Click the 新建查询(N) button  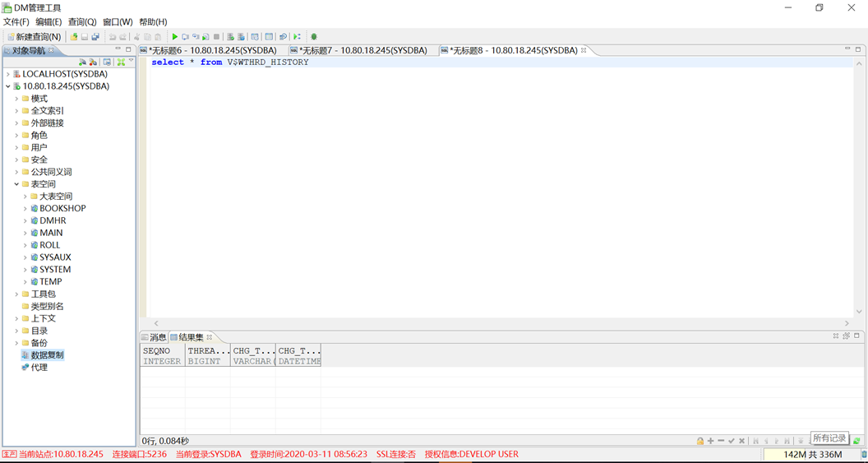click(34, 37)
